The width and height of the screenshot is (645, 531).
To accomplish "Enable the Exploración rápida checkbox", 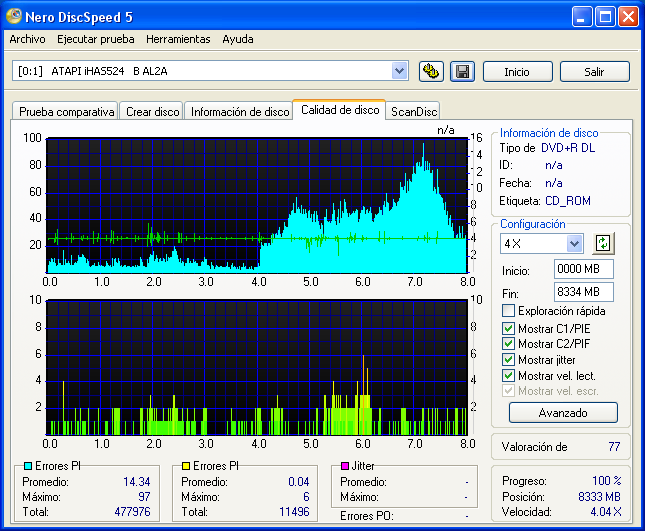I will [x=508, y=311].
